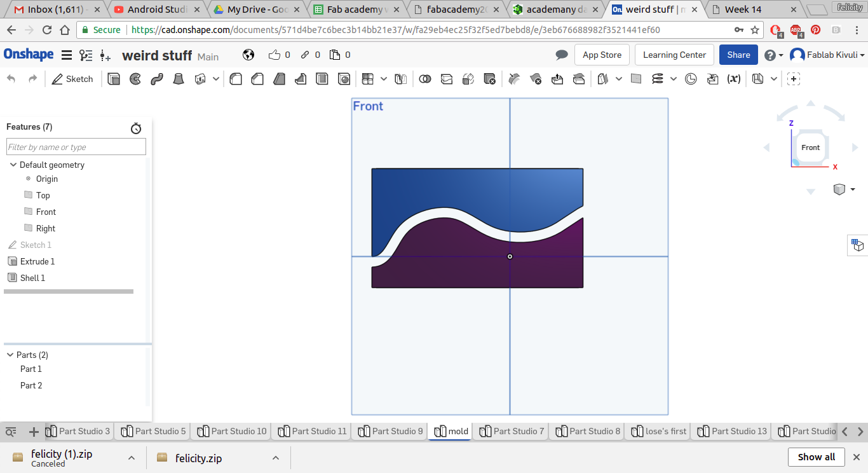The image size is (868, 473).
Task: Select the Hole tool
Action: pyautogui.click(x=344, y=79)
